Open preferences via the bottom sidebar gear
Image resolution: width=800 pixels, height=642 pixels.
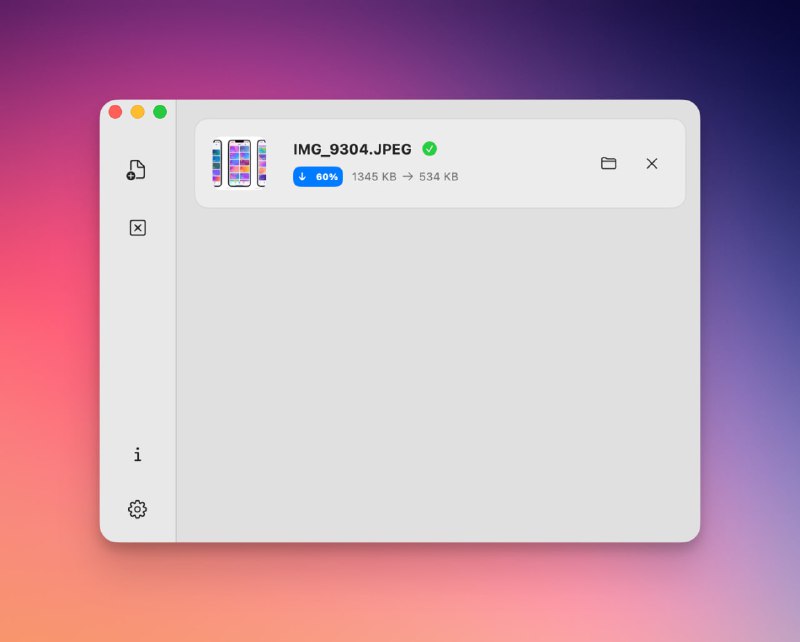[136, 508]
